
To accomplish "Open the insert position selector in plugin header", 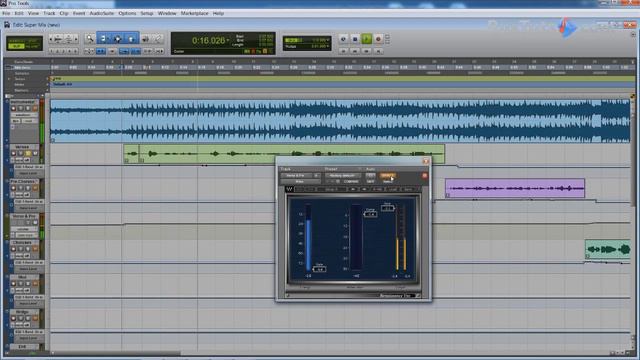I will tap(316, 176).
